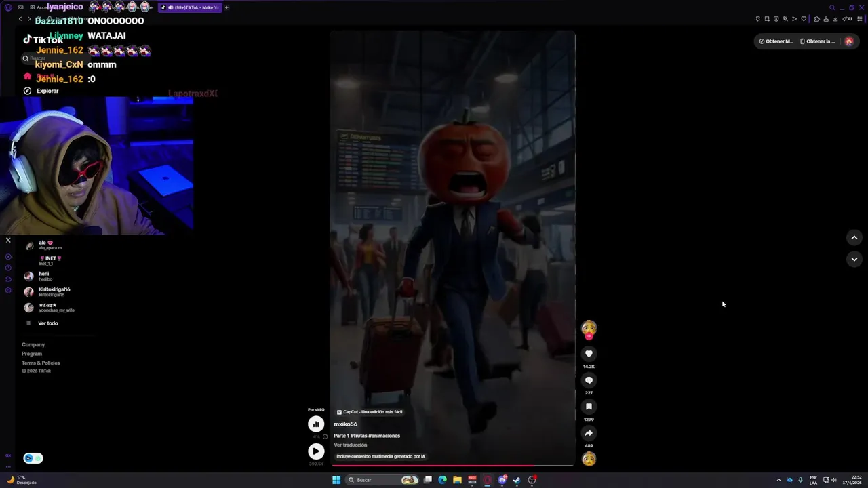Expand the Company footer section

(x=33, y=345)
